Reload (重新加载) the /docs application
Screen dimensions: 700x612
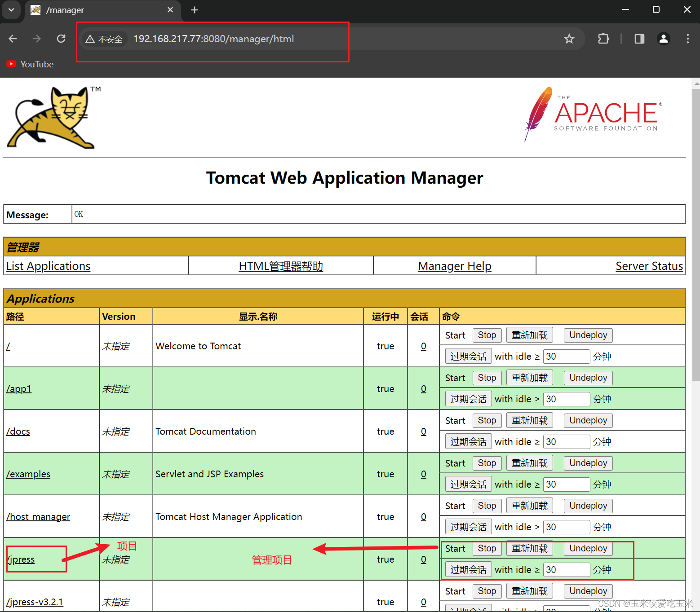530,420
